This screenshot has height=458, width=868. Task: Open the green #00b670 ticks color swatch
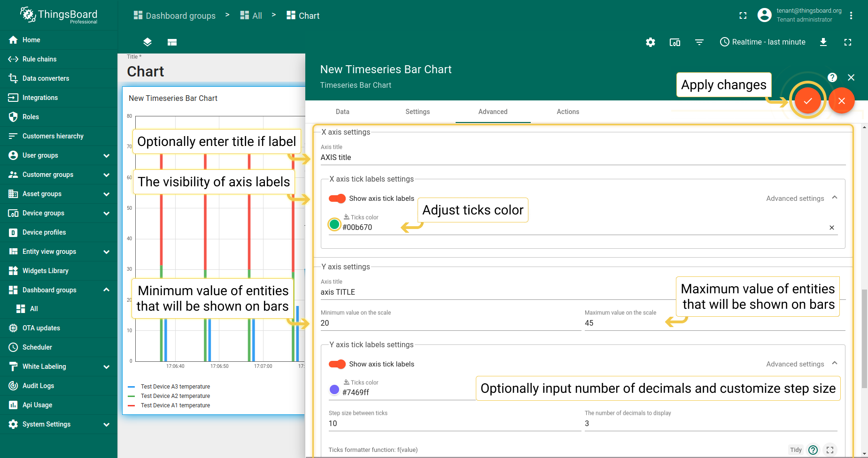coord(334,225)
